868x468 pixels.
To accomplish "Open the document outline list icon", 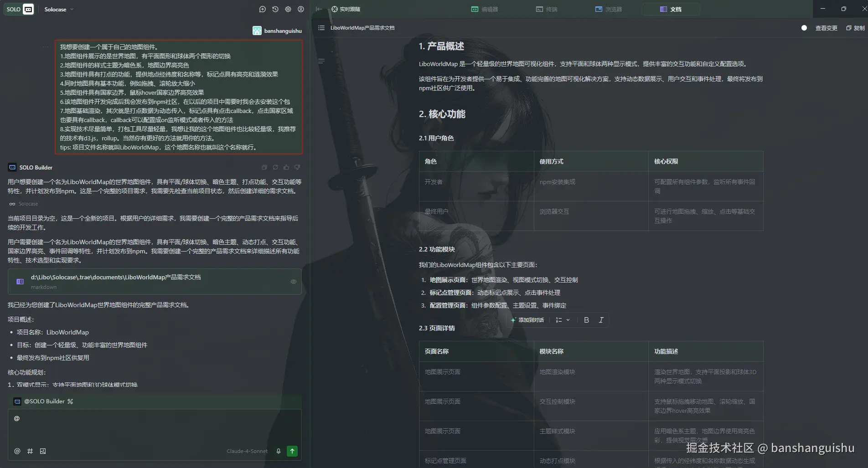I will (x=321, y=28).
